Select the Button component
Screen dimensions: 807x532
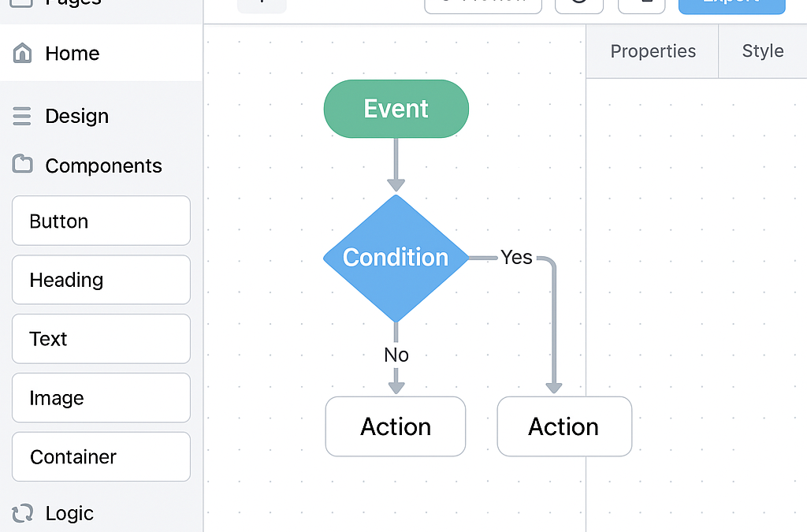pyautogui.click(x=101, y=221)
